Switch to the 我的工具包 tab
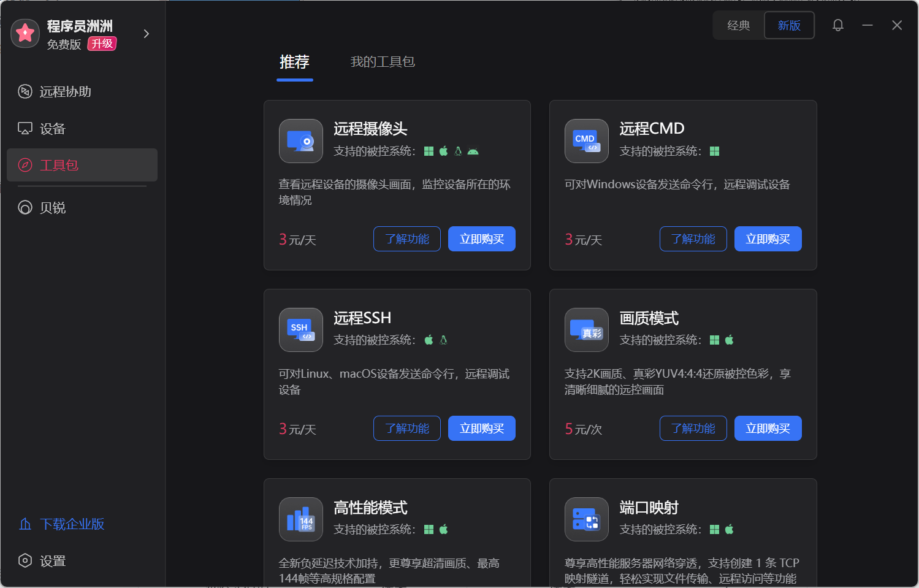This screenshot has height=588, width=919. [383, 62]
